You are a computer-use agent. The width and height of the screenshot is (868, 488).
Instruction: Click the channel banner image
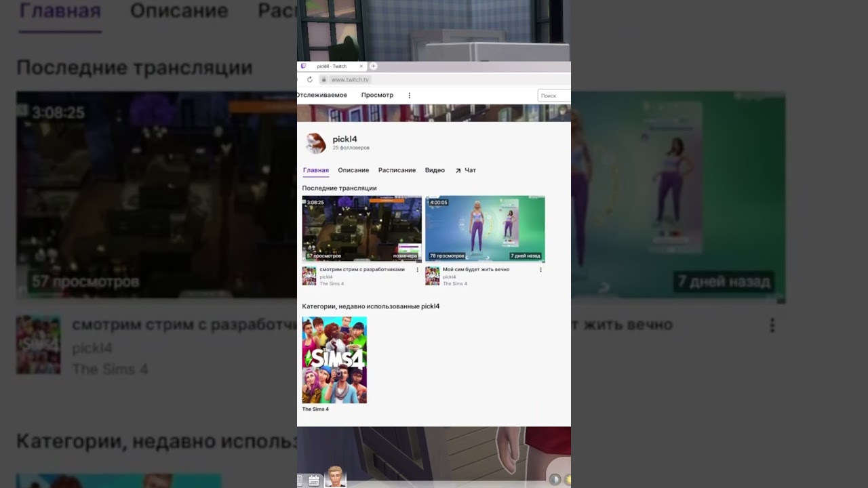pyautogui.click(x=434, y=113)
